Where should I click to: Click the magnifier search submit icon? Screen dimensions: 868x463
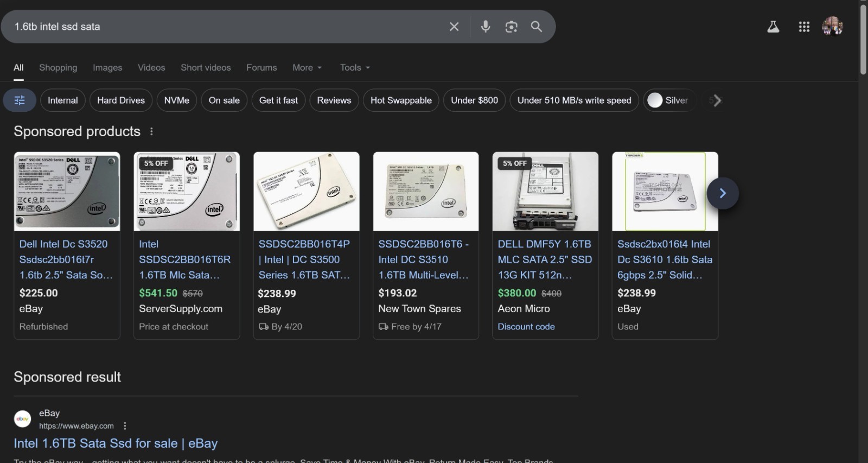(x=537, y=27)
